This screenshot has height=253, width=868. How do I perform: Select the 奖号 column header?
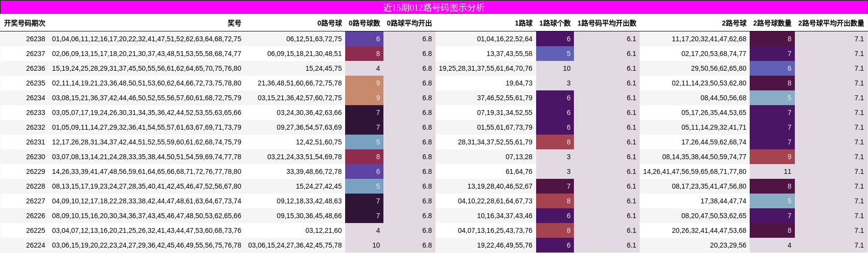pyautogui.click(x=234, y=23)
